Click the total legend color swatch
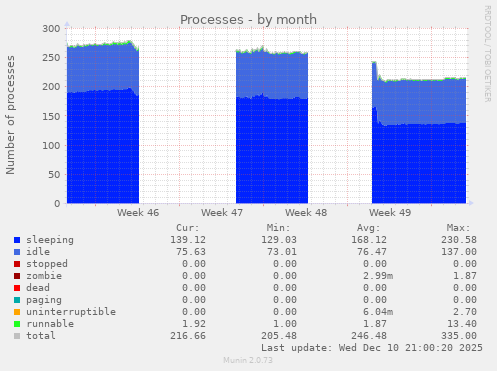The width and height of the screenshot is (497, 371). (17, 336)
